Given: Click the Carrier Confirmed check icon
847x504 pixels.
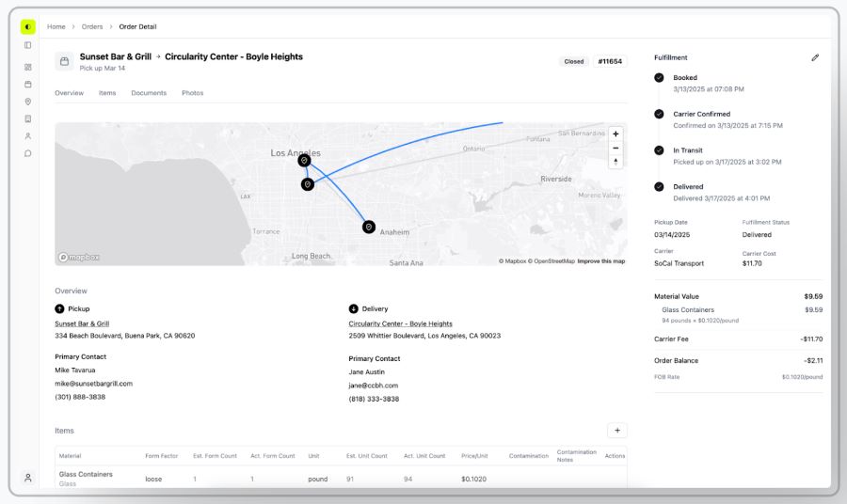Looking at the screenshot, I should coord(659,114).
